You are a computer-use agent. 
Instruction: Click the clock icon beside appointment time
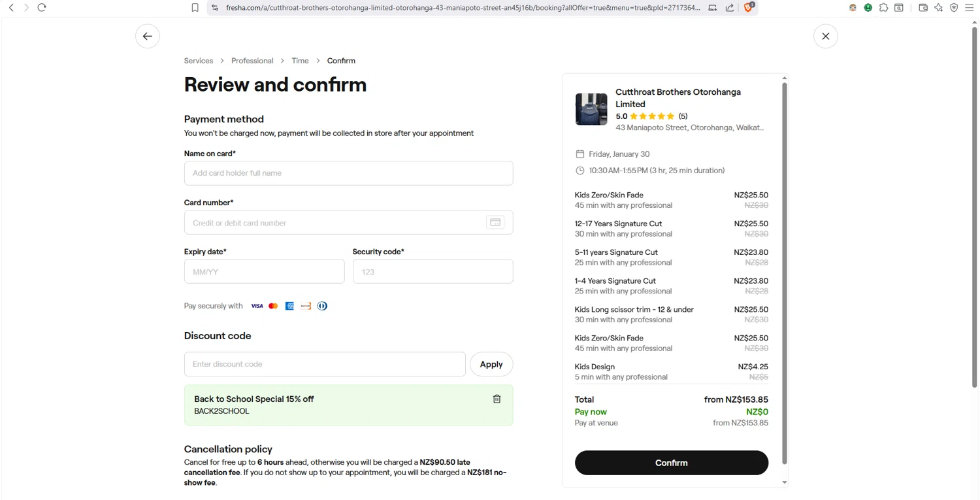580,171
